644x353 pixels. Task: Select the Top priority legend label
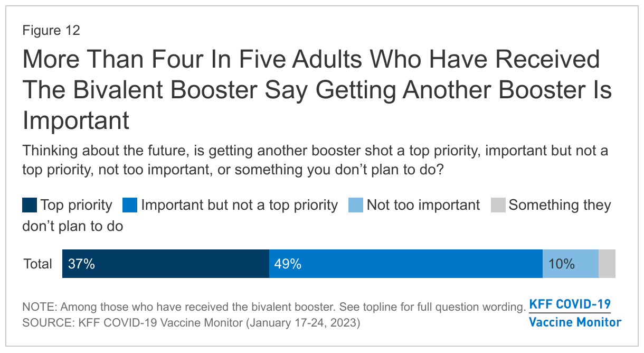pos(77,205)
